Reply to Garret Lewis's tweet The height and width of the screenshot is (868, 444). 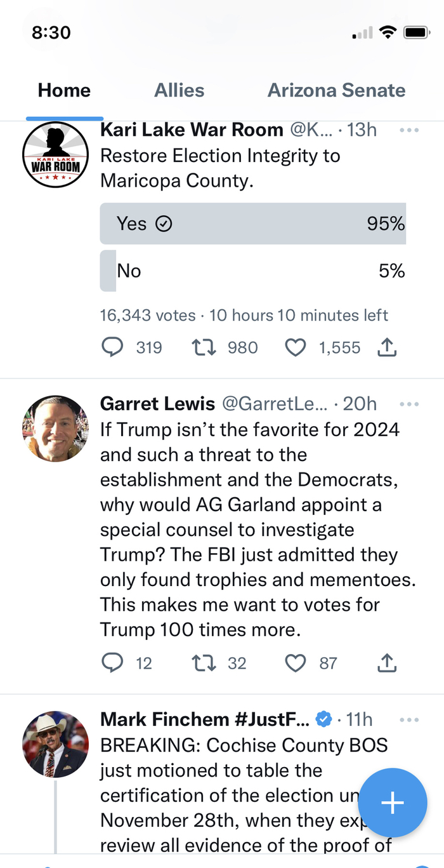pos(112,663)
